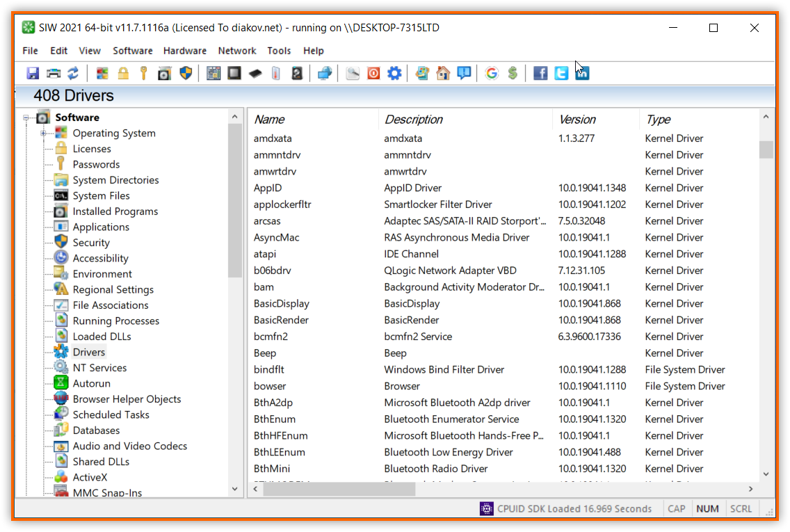Viewport: 790px width, 532px height.
Task: Select Scheduled Tasks in the tree
Action: 111,414
